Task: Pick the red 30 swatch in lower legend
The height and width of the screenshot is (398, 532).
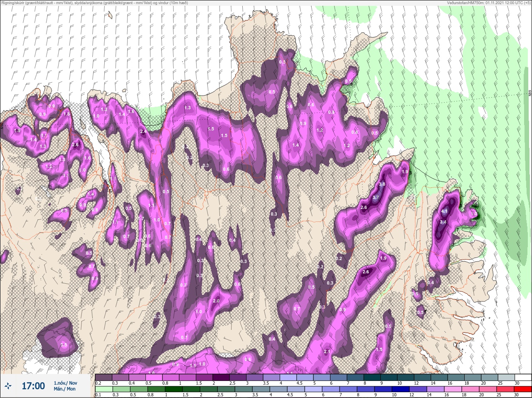Action: tap(523, 389)
